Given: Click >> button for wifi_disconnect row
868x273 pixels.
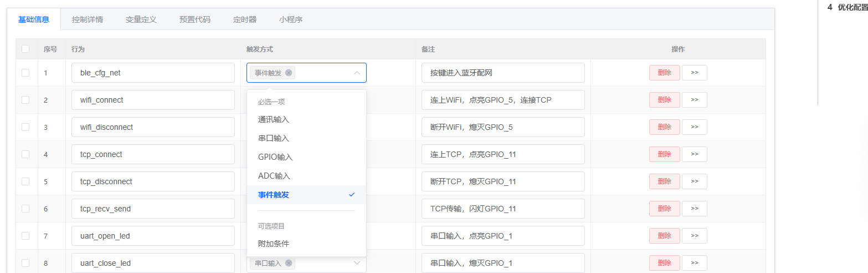Looking at the screenshot, I should (695, 127).
